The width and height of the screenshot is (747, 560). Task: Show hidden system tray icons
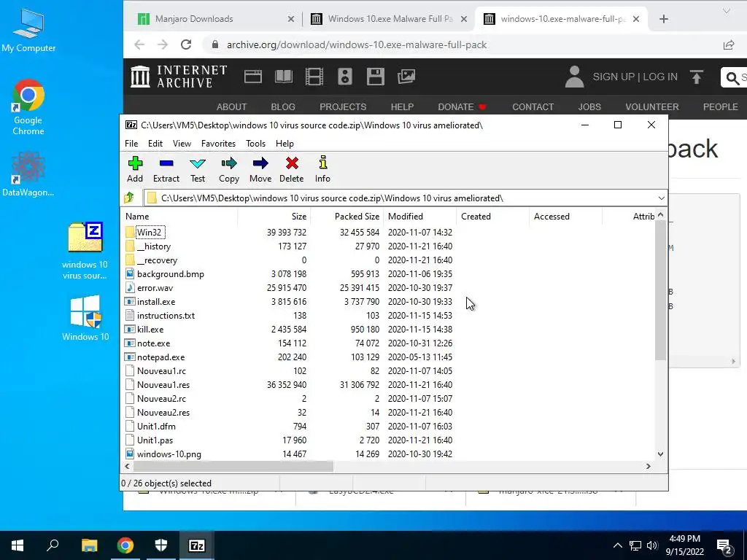coord(617,545)
